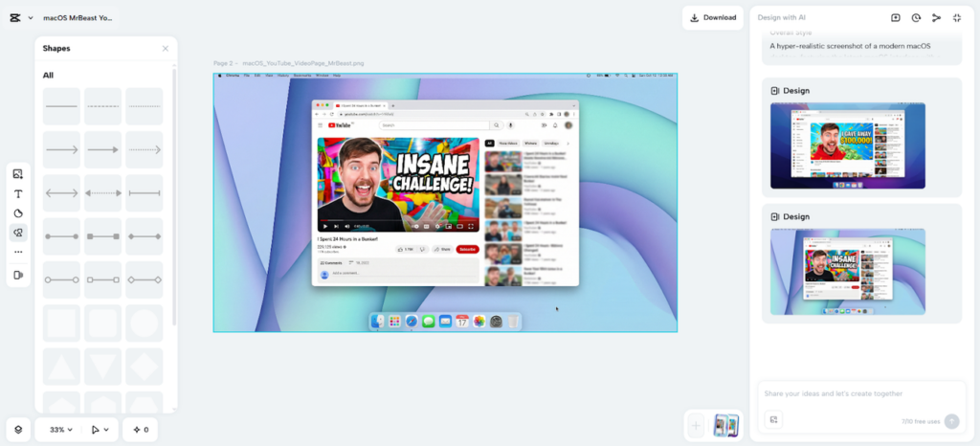The width and height of the screenshot is (980, 446).
Task: Attach an image to AI prompt
Action: tap(774, 419)
